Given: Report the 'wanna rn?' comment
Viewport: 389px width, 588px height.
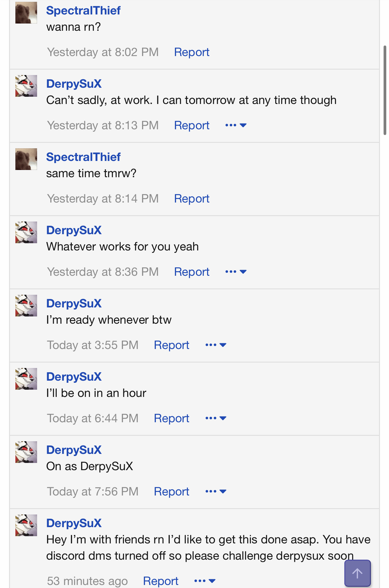Looking at the screenshot, I should coord(191,52).
